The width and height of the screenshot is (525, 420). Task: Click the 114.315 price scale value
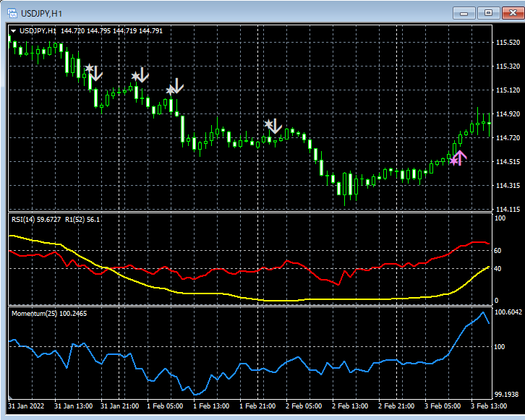508,185
